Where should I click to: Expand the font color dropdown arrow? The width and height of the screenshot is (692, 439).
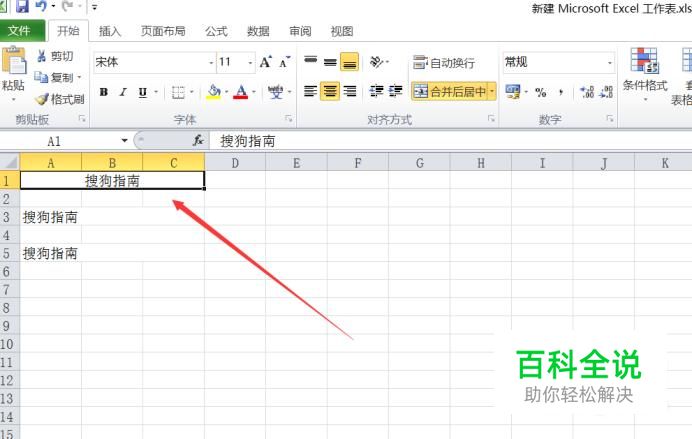pos(254,92)
